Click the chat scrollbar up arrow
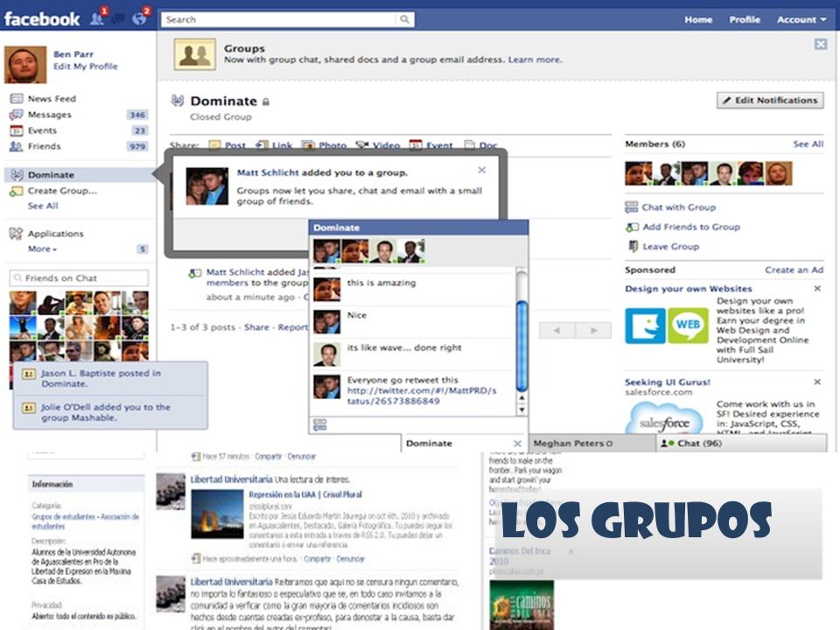 [521, 399]
